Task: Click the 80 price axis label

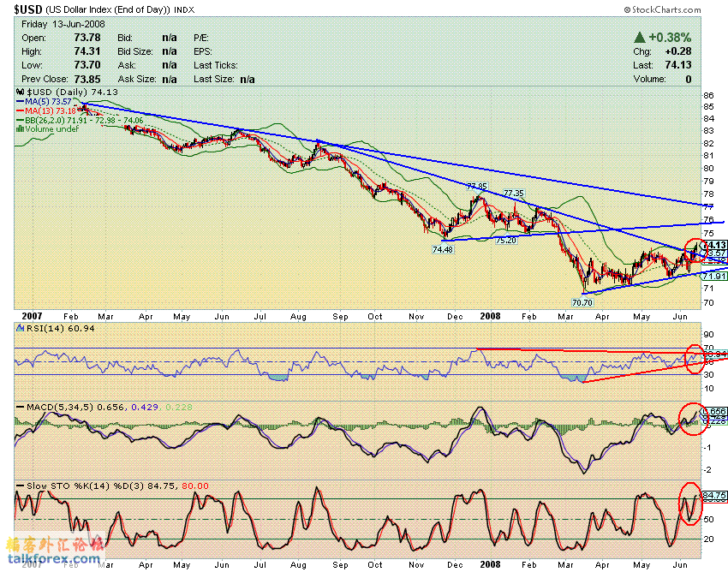Action: coord(708,168)
